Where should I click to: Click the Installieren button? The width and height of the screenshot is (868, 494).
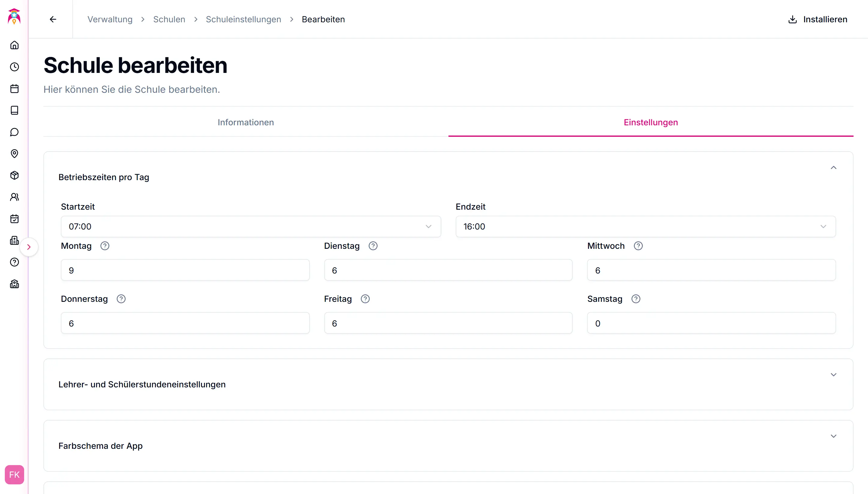point(817,19)
